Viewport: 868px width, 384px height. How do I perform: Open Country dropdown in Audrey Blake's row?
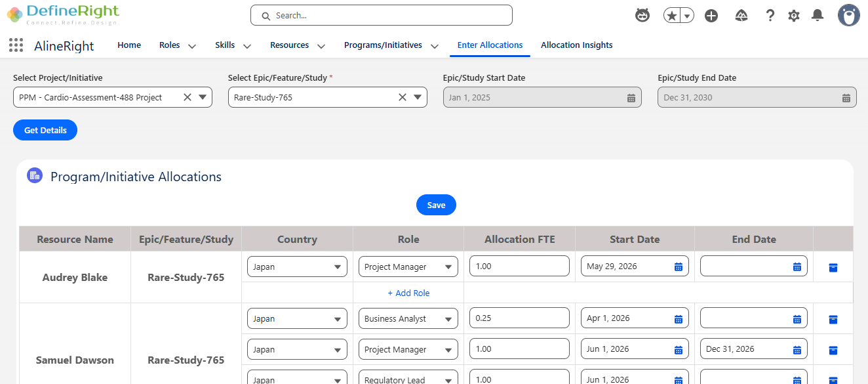coord(297,267)
